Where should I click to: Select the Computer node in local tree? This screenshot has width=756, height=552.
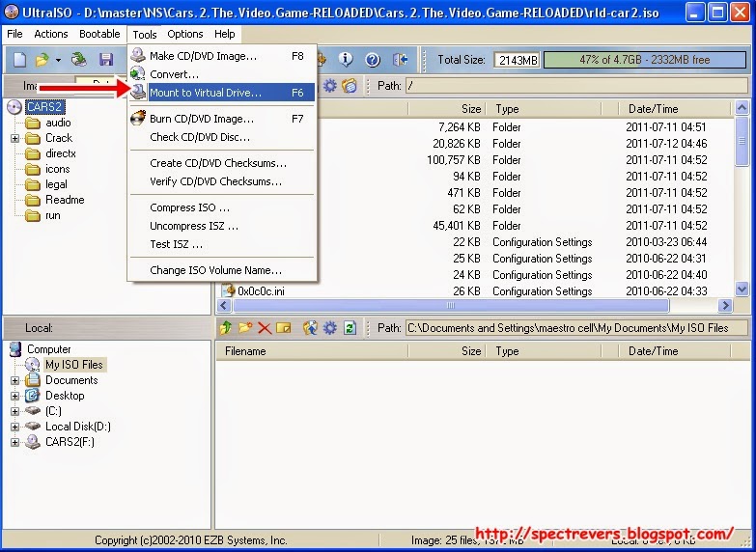tap(48, 349)
